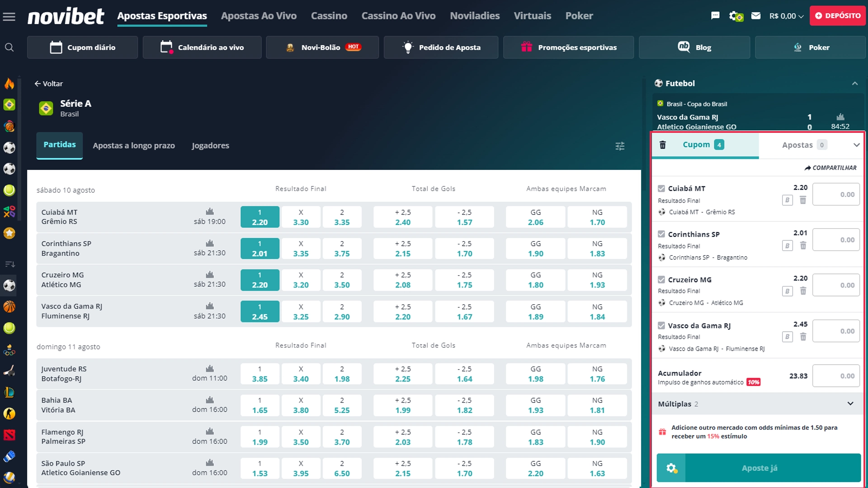Deselect Vasco da Gama home win 2.45
The image size is (868, 488).
pos(260,312)
